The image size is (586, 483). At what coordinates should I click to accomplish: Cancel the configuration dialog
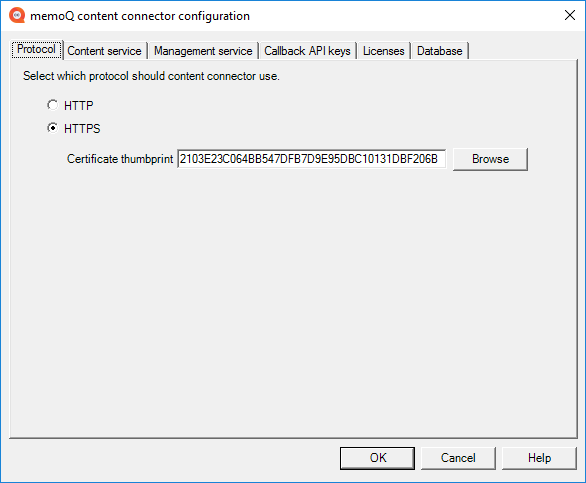coord(458,458)
